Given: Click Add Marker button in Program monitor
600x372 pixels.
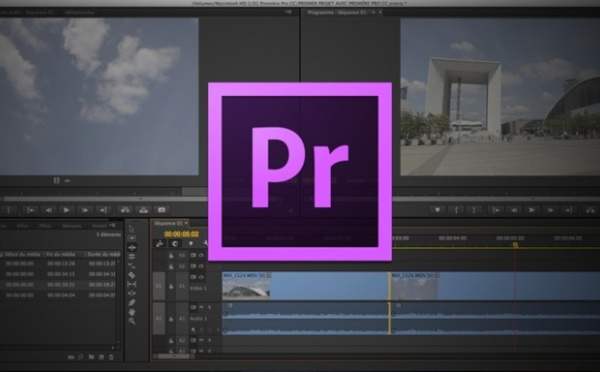Looking at the screenshot, I should click(437, 210).
